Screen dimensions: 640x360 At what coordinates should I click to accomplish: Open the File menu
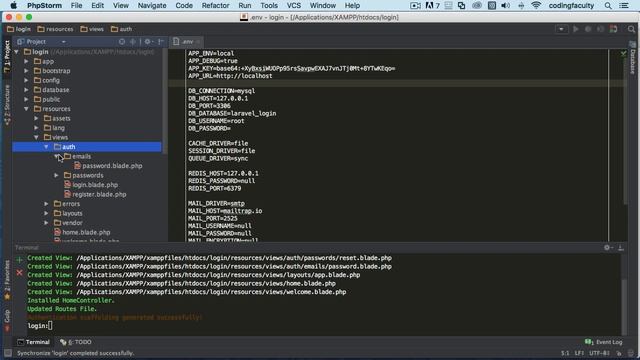point(76,5)
